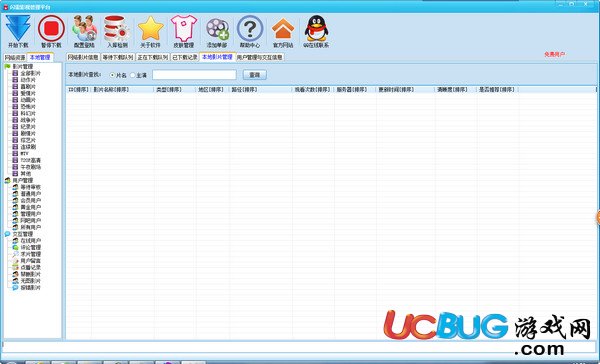600x364 pixels.
Task: Click the orange house Official Website icon
Action: (283, 28)
